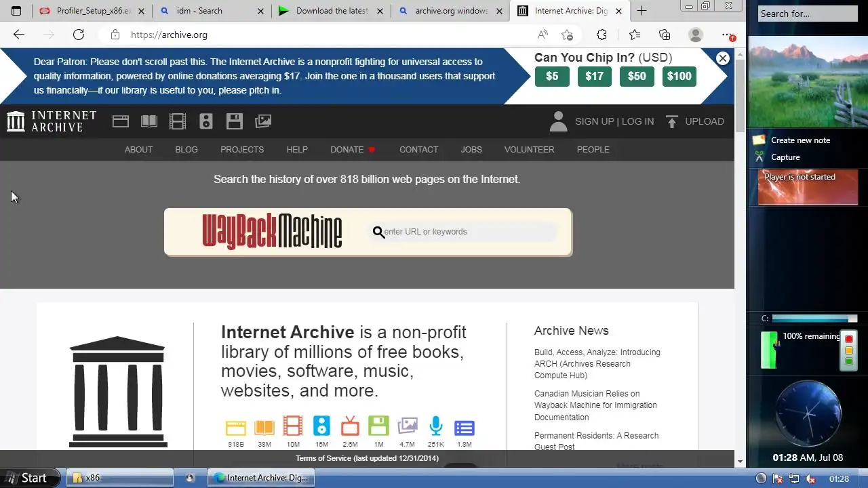Open the ARCH Archives Research Compute Hub news link
The image size is (868, 488).
597,364
